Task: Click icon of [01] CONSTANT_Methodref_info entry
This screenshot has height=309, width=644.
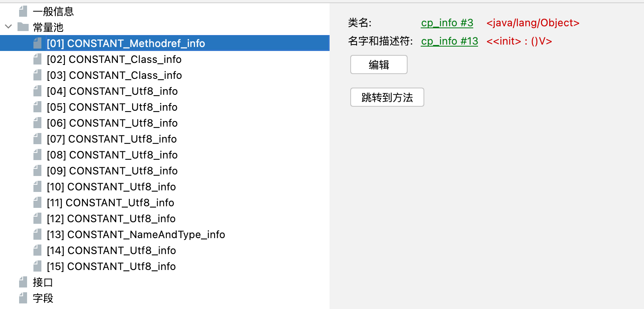Action: point(37,43)
